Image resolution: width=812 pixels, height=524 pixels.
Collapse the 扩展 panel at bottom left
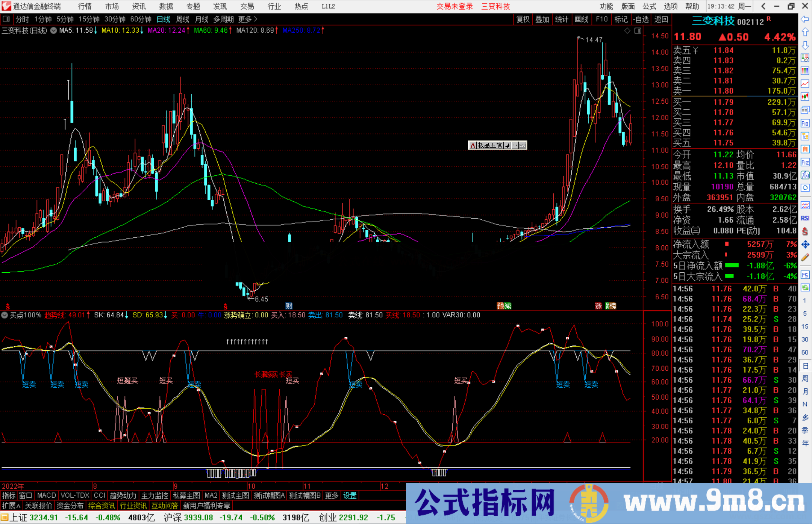click(11, 505)
